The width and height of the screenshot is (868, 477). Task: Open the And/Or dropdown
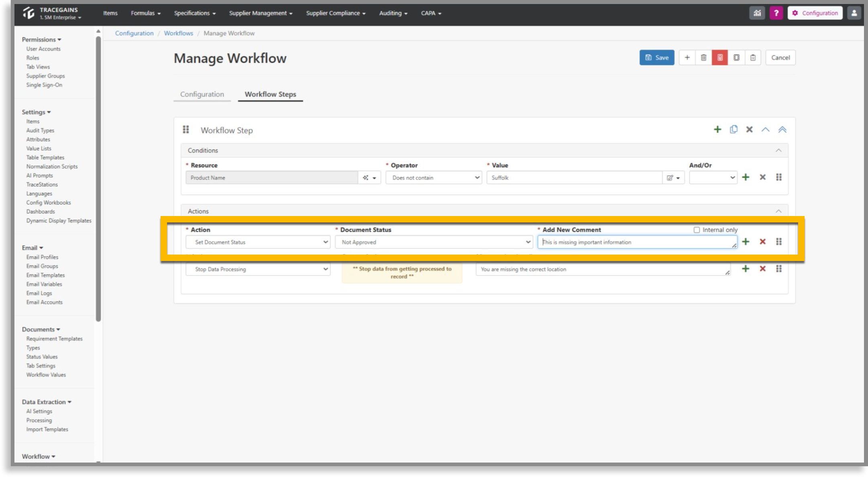(x=713, y=177)
